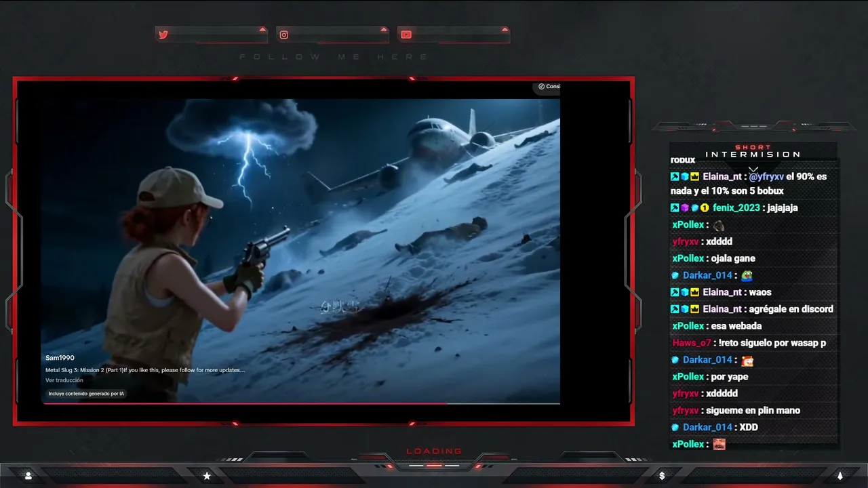Image resolution: width=868 pixels, height=488 pixels.
Task: Click the username Haws_o7 in chat
Action: click(x=692, y=343)
